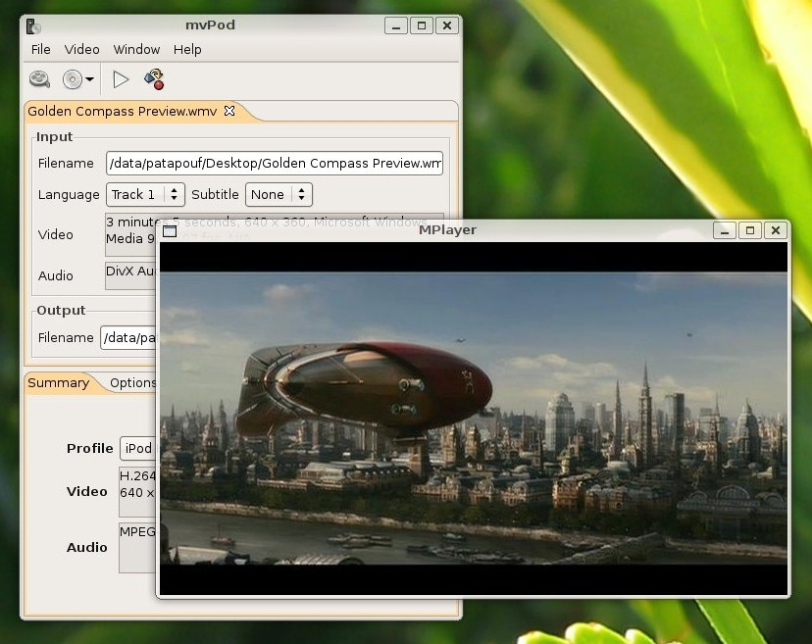Close the Golden Compass Preview.wmv tab

coord(229,111)
